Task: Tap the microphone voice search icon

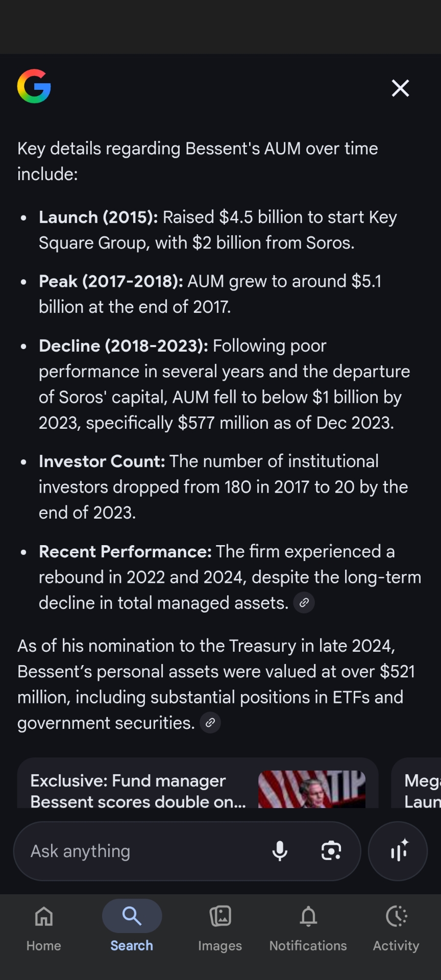Action: point(280,851)
